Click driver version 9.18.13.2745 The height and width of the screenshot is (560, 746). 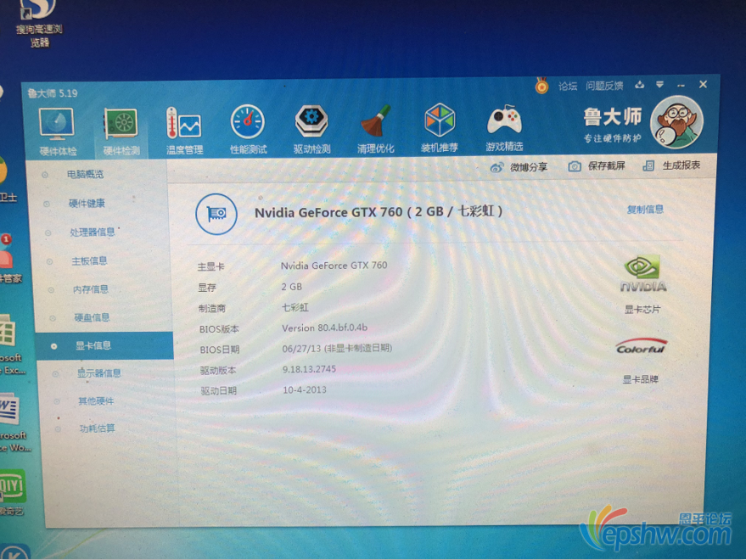coord(309,369)
